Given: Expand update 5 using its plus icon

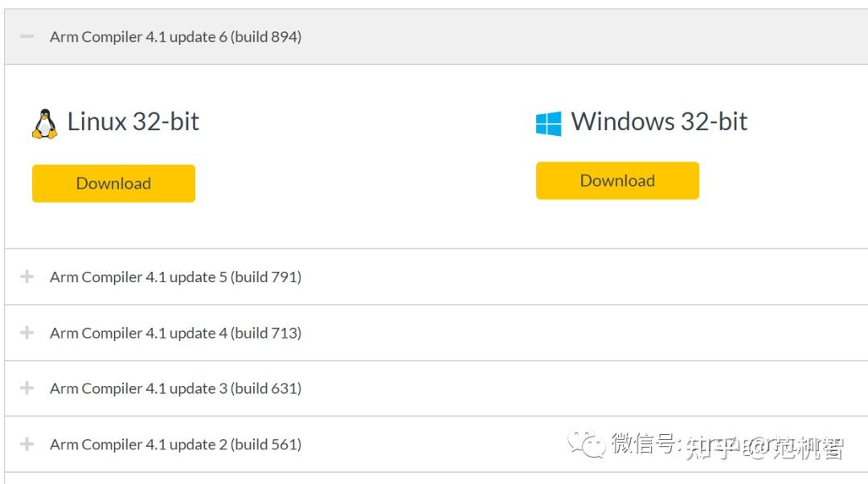Looking at the screenshot, I should click(x=27, y=277).
